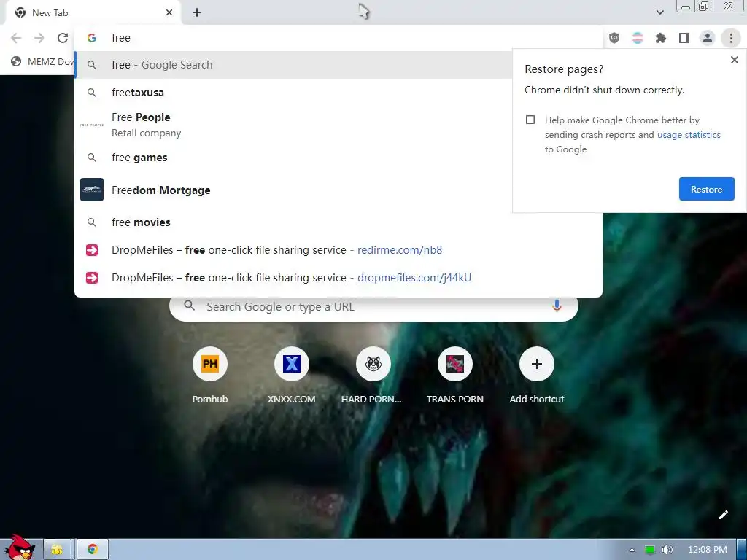Open DropMeFiles dropmefiles.com/j44kU suggestion

338,278
